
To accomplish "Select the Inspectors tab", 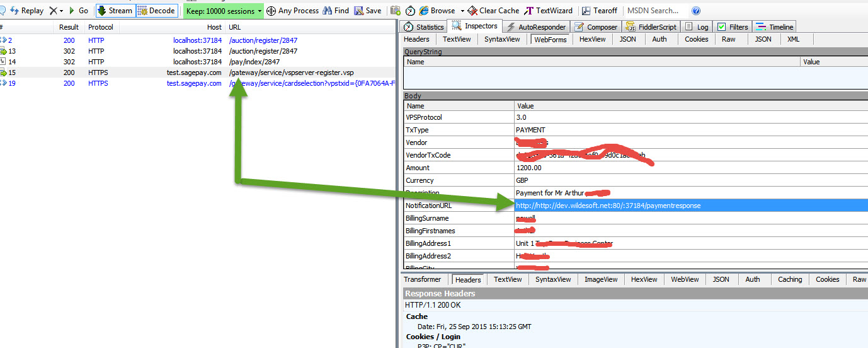I will click(x=475, y=26).
